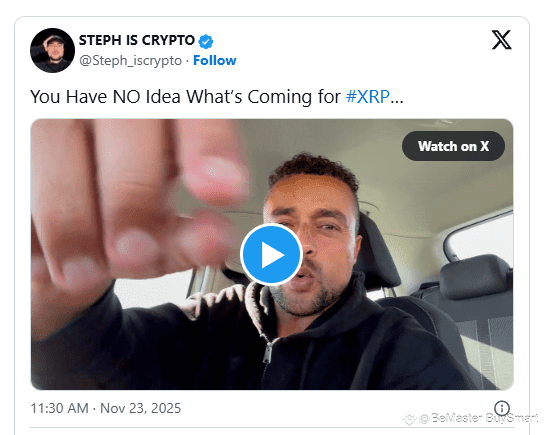
Task: Click the 'You Have NO Idea' tweet text
Action: (106, 96)
